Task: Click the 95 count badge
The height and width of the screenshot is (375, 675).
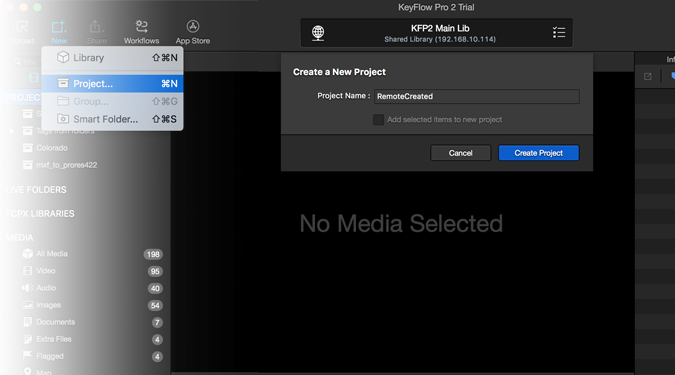Action: [155, 271]
